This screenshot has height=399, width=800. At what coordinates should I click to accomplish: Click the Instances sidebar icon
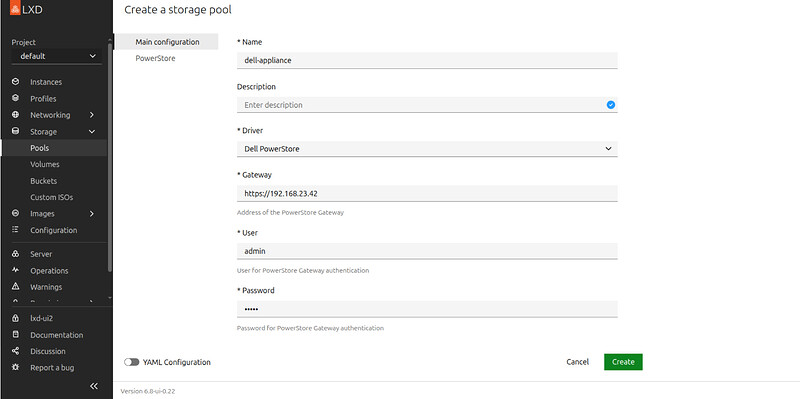(15, 82)
